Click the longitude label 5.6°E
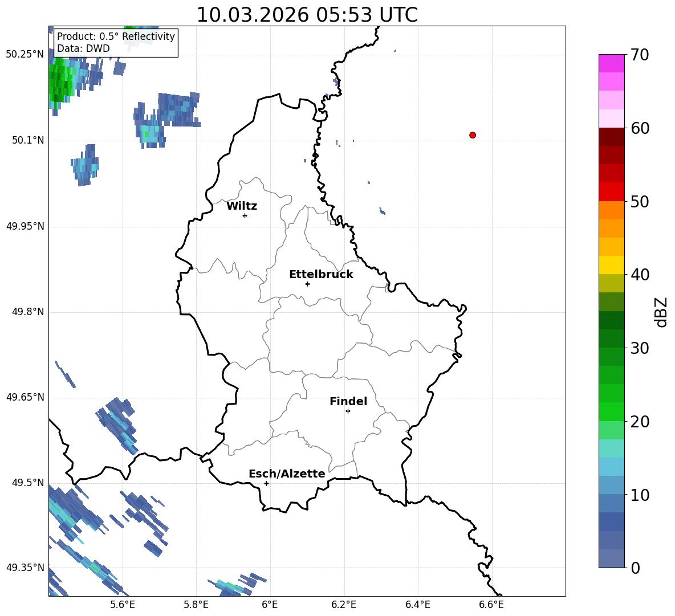The width and height of the screenshot is (675, 616). coord(122,605)
